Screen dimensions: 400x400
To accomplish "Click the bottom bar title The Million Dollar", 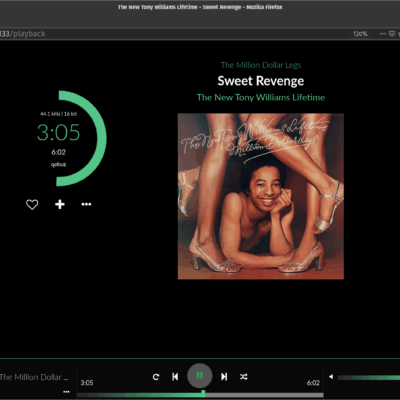I will [x=34, y=377].
